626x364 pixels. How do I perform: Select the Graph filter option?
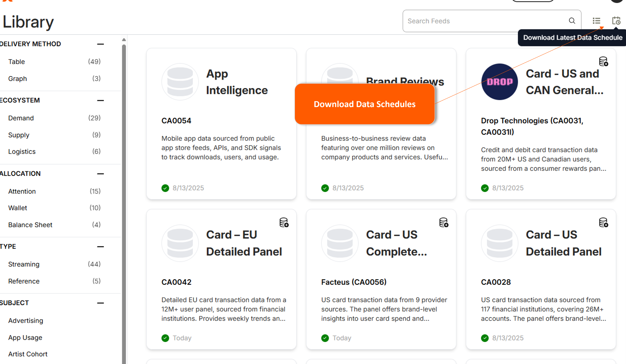[x=17, y=79]
